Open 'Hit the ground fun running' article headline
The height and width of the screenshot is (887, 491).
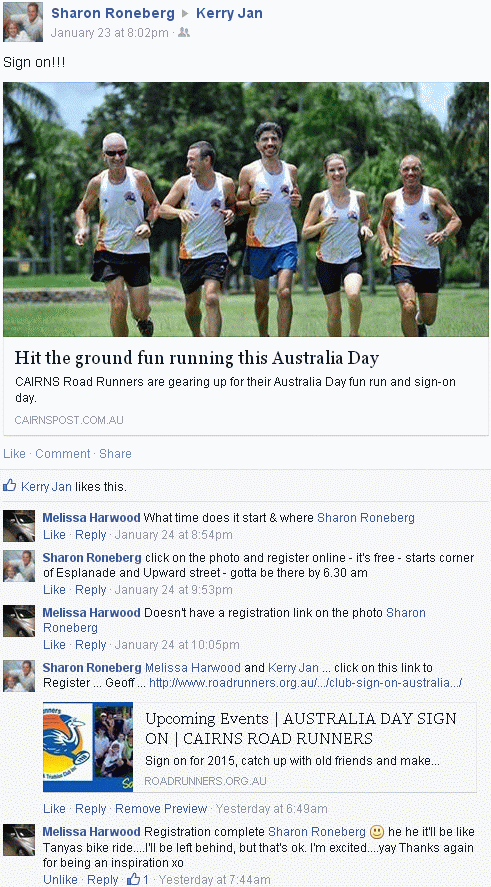(196, 358)
